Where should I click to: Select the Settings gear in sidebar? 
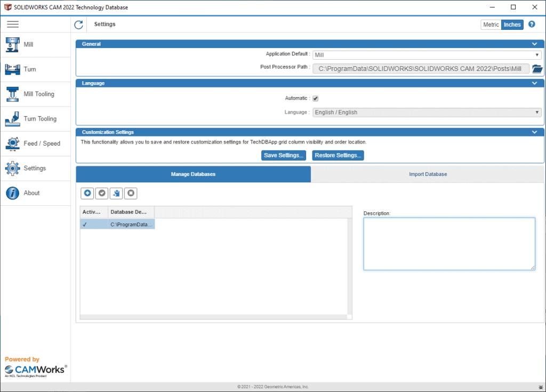tap(36, 169)
